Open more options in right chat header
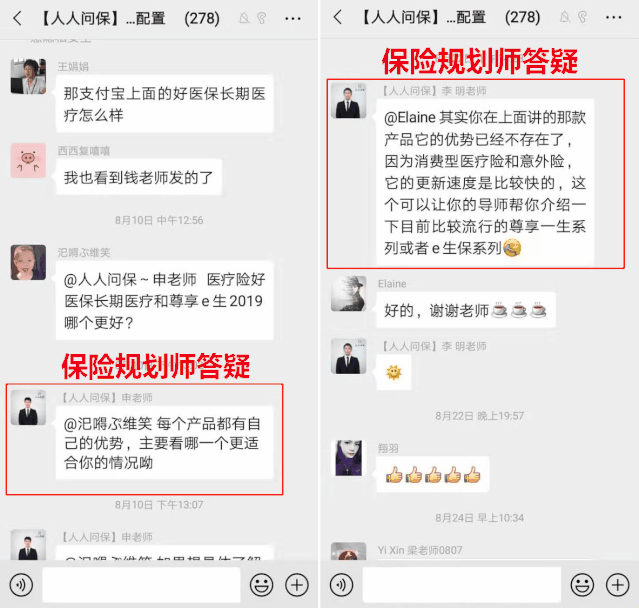639x608 pixels. (x=613, y=18)
